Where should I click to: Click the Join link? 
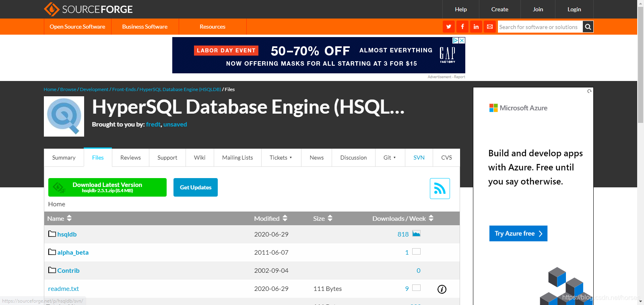538,9
